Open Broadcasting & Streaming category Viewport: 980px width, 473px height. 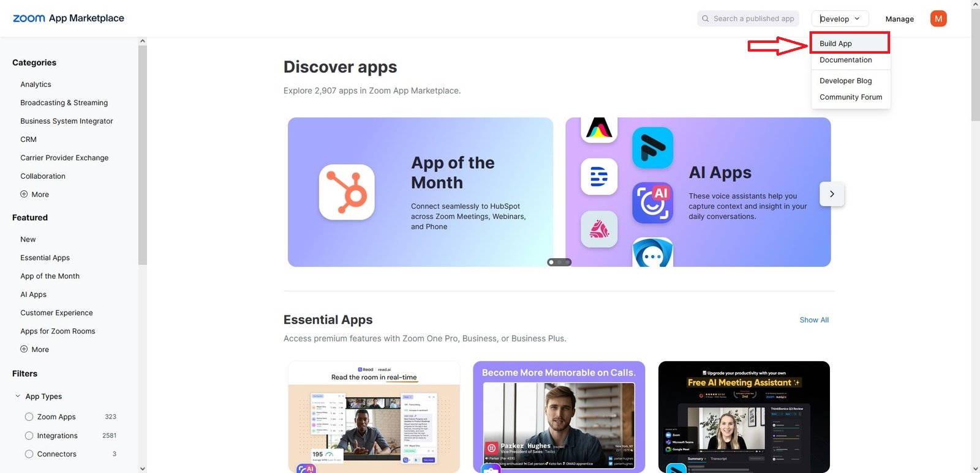click(x=64, y=103)
